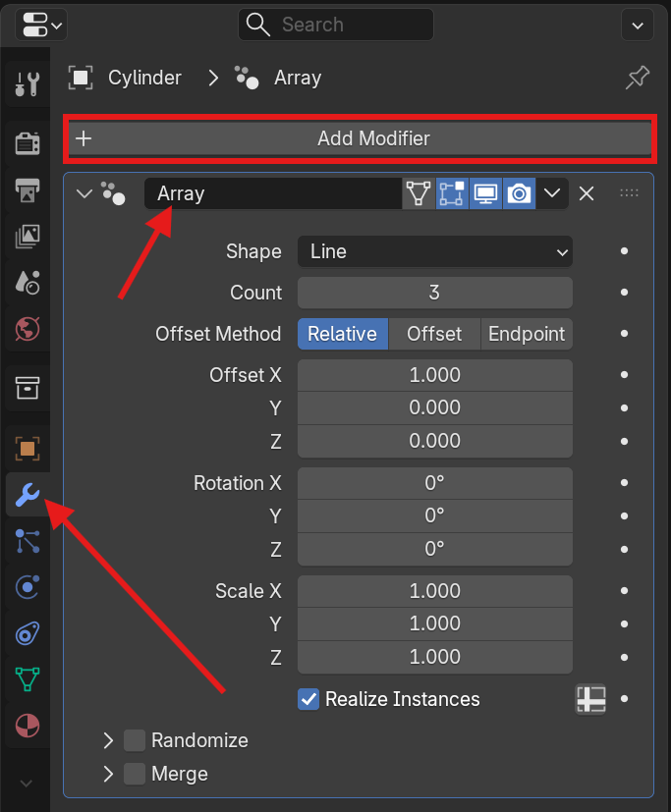Toggle the pin icon for Cylinder context

tap(638, 78)
